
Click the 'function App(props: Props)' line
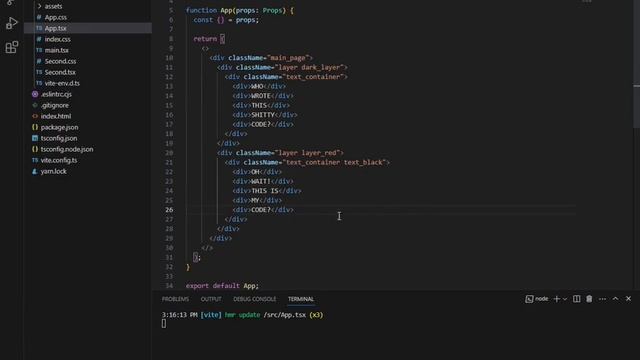pos(240,10)
